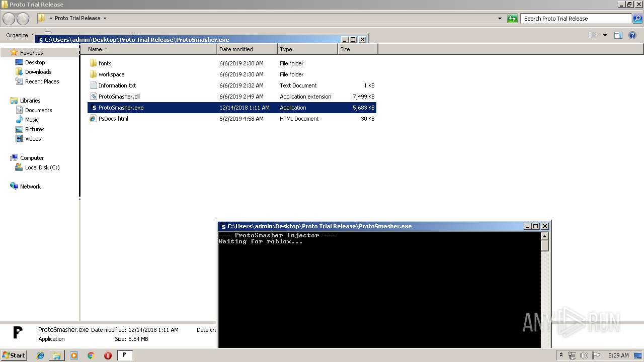644x362 pixels.
Task: Select Recent Places in Favorites
Action: pyautogui.click(x=42, y=81)
